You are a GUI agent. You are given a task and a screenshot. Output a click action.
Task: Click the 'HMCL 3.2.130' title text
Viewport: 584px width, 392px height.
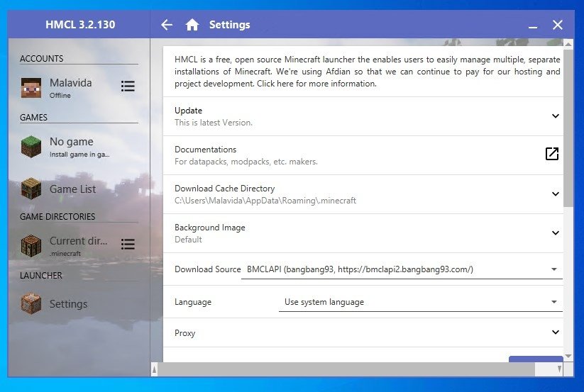pos(80,25)
